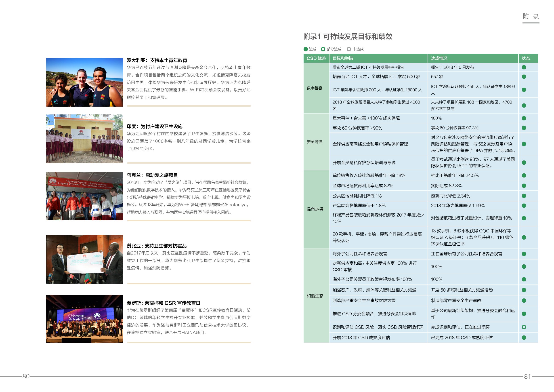Click the 部分达成 ring legend icon
The height and width of the screenshot is (392, 554).
323,49
